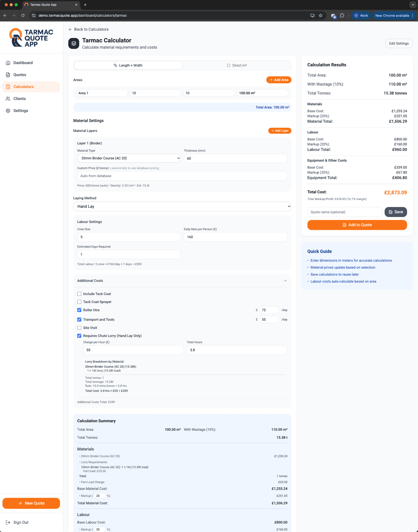Click the Sign Out arrow icon
The width and height of the screenshot is (418, 532).
coord(8,522)
